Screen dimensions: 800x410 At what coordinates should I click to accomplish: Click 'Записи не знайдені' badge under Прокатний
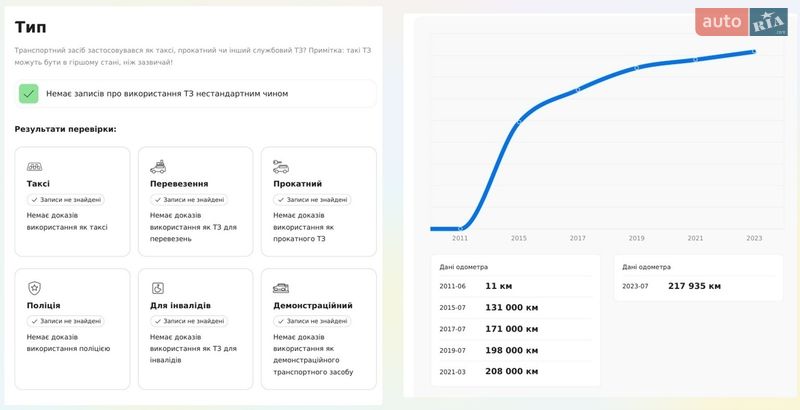click(311, 199)
